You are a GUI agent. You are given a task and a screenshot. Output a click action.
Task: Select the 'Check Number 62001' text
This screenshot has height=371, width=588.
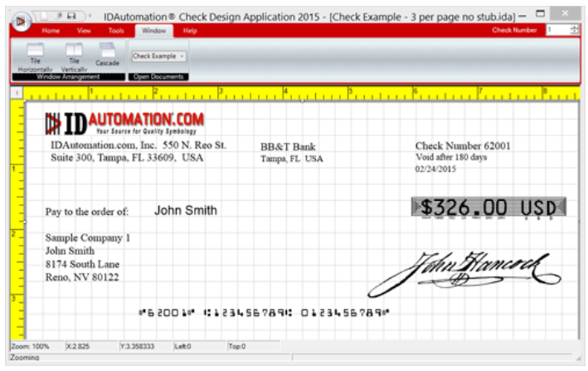click(x=463, y=145)
